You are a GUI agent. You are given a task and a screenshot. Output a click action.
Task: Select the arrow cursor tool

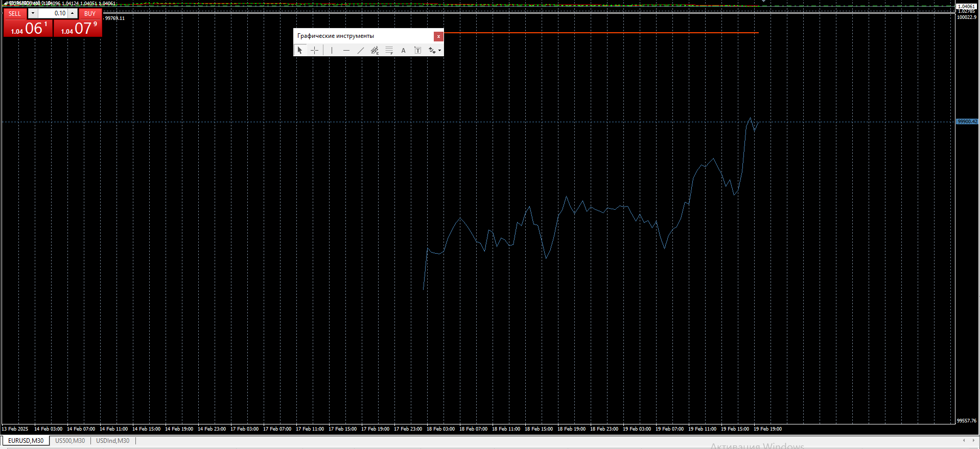[x=300, y=50]
